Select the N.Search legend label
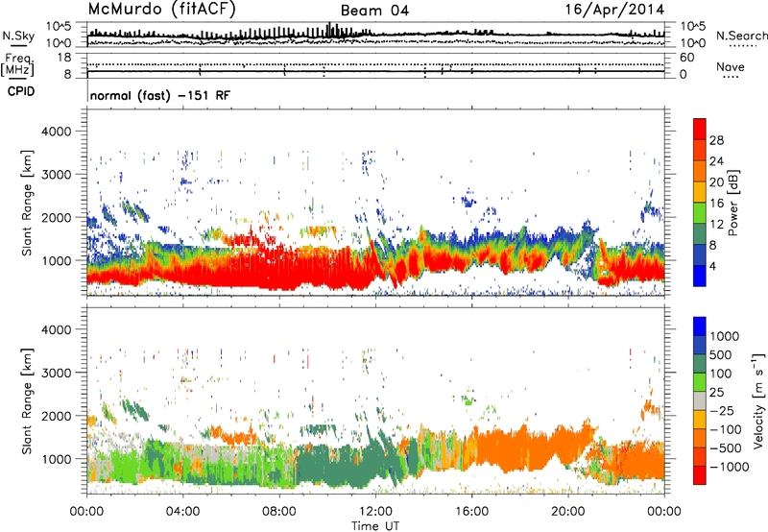Viewport: 768px width, 532px height. point(741,36)
